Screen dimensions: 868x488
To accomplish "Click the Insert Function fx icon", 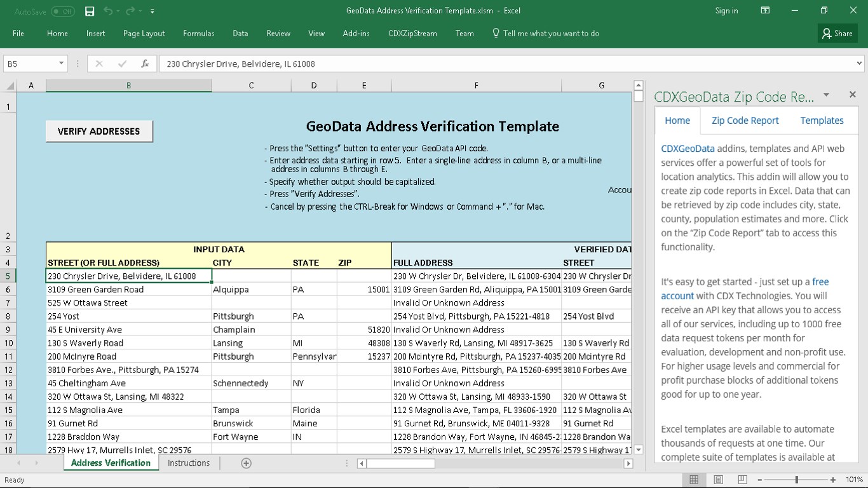I will [145, 64].
